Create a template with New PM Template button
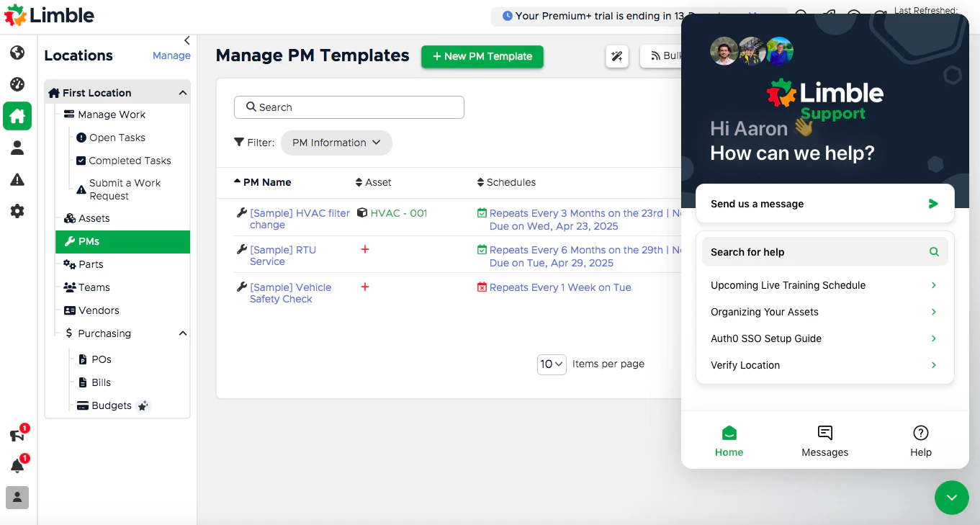Image resolution: width=980 pixels, height=525 pixels. pos(482,56)
